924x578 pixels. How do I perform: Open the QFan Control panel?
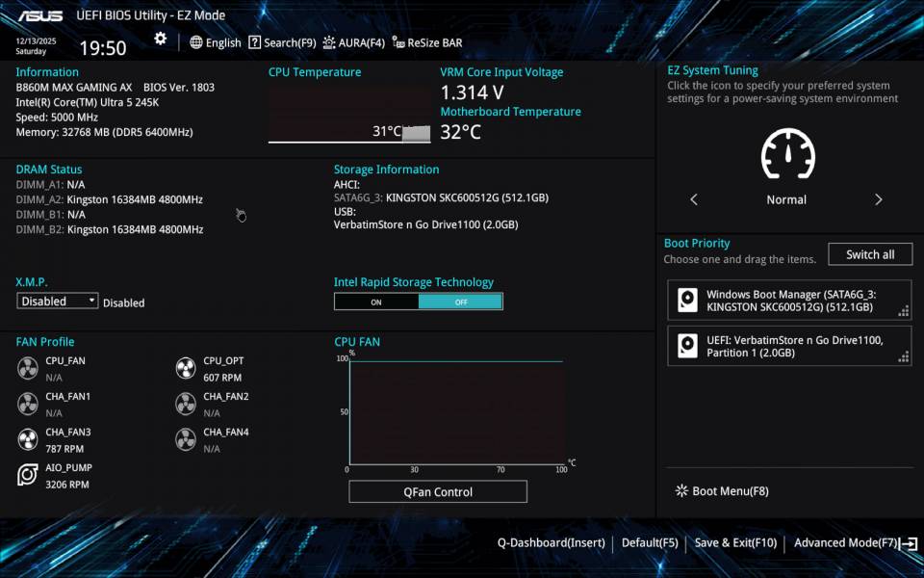pos(437,491)
